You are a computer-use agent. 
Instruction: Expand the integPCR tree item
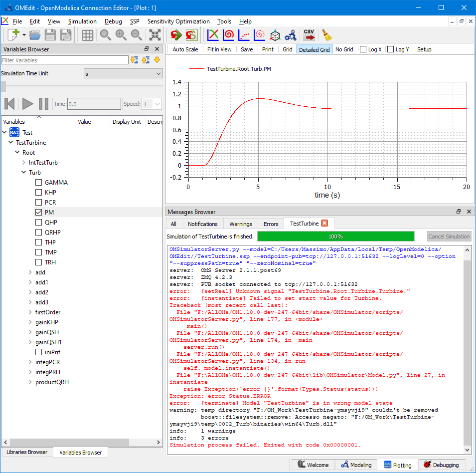(x=30, y=362)
